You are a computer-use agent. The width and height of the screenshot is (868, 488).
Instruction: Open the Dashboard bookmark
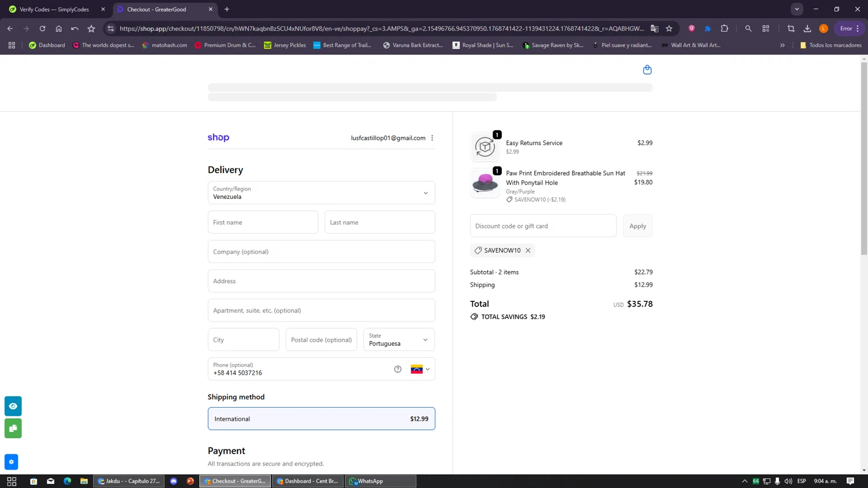tap(47, 45)
